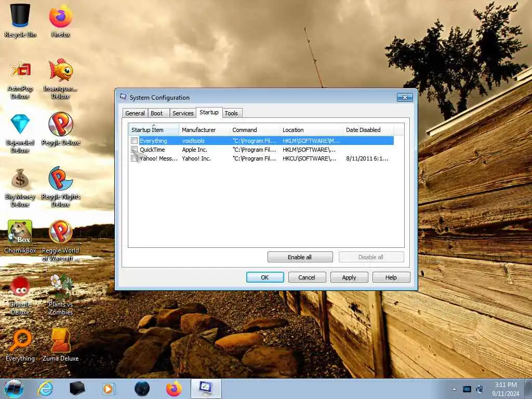Switch to the Tools tab
The image size is (532, 399).
click(x=231, y=113)
